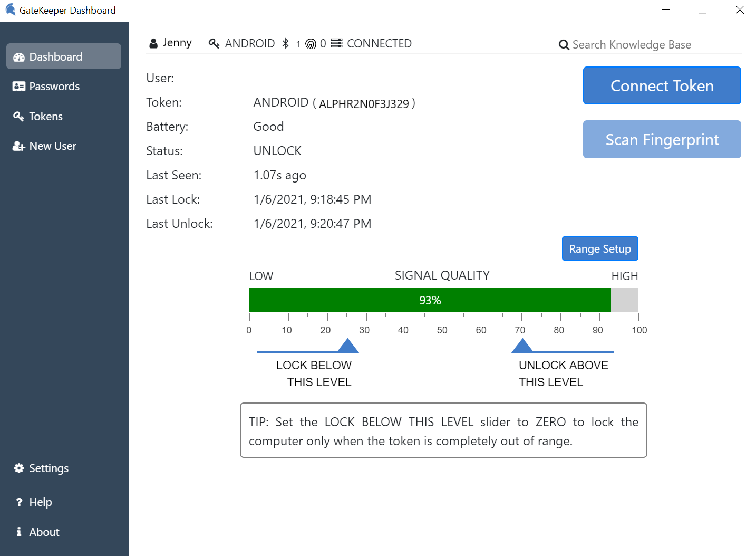Open Range Setup

click(600, 248)
